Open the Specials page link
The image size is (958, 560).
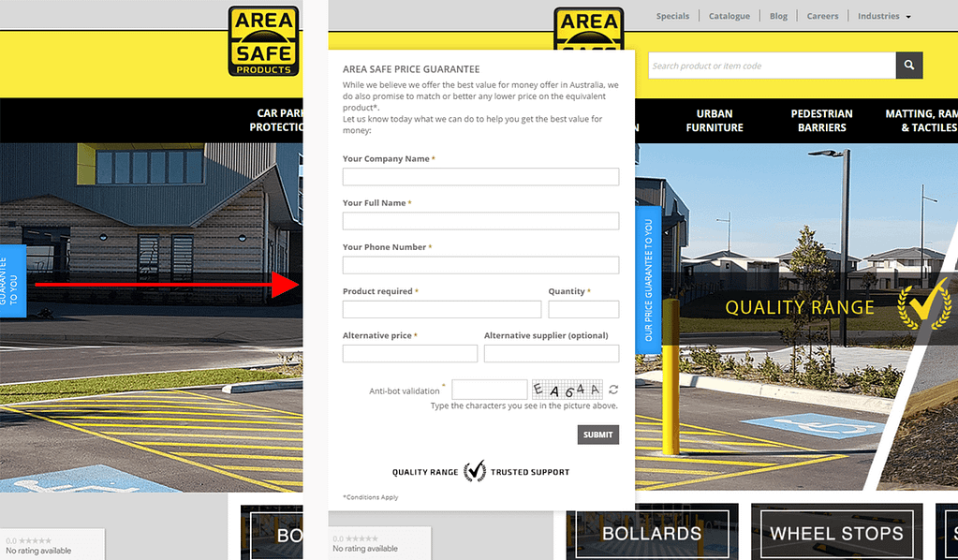(x=672, y=16)
